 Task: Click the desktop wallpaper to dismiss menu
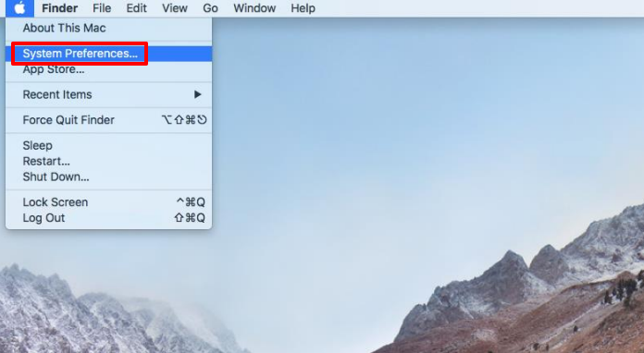pos(411,143)
